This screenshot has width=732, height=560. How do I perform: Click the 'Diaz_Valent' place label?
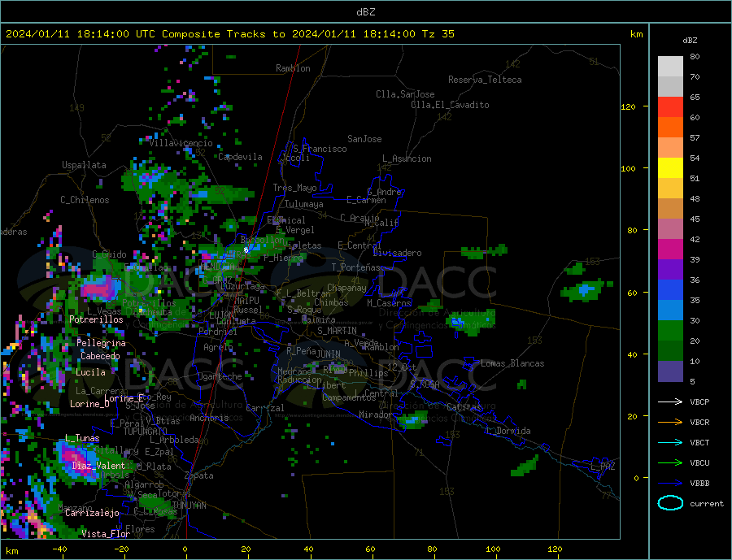[98, 466]
